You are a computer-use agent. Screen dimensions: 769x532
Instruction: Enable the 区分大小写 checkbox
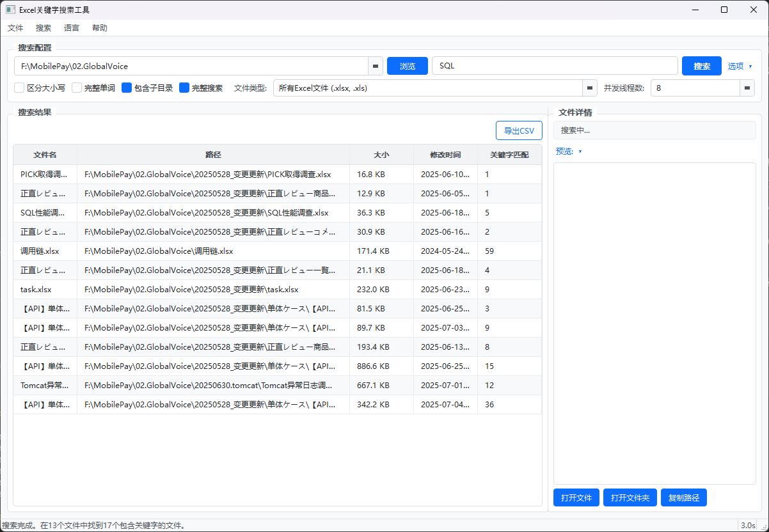tap(19, 88)
